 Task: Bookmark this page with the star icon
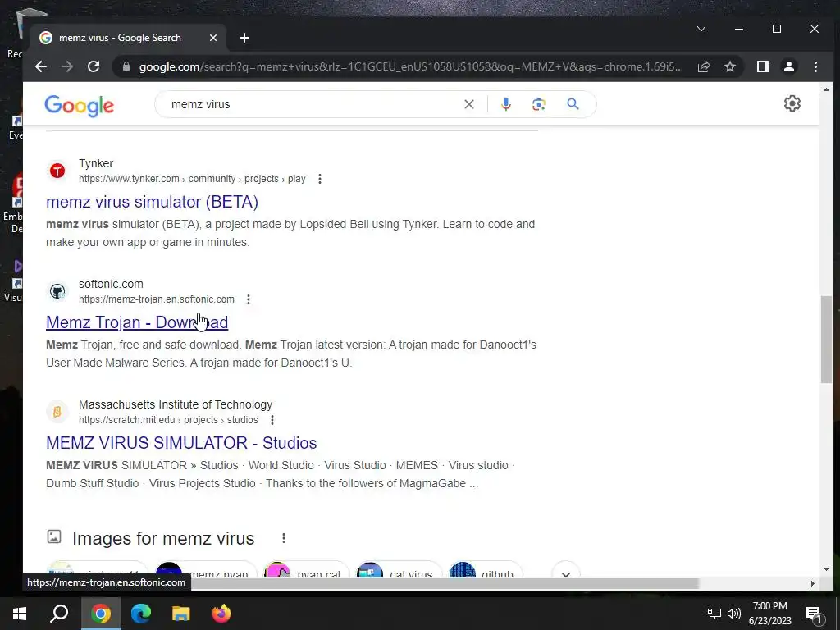729,66
